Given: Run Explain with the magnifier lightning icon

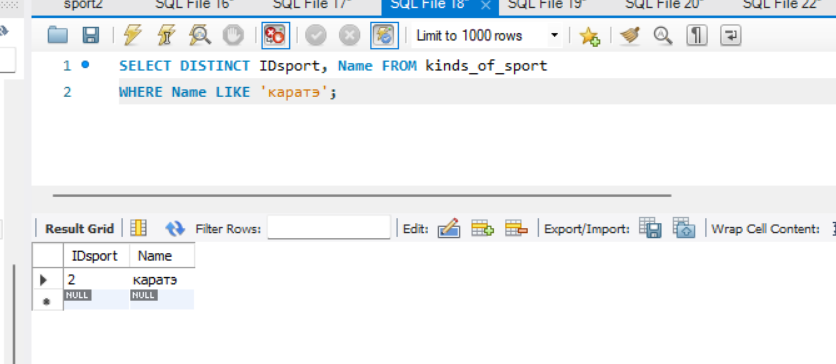Looking at the screenshot, I should (199, 36).
